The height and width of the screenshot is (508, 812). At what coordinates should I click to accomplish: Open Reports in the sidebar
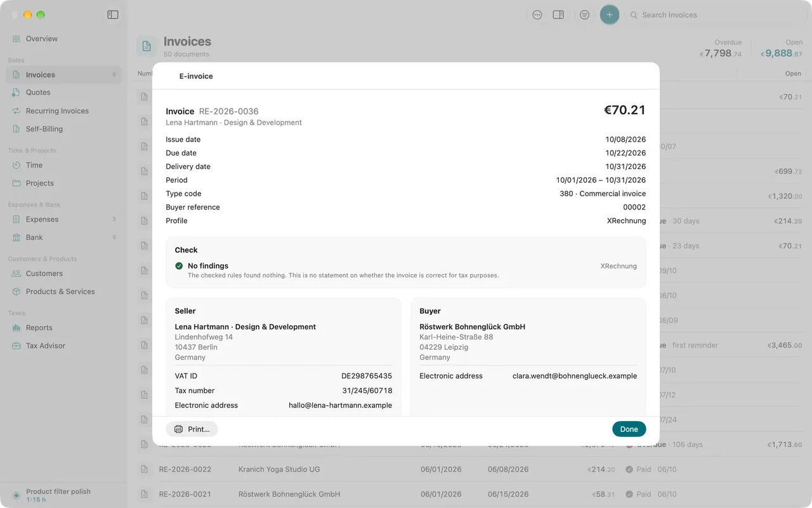point(63,328)
